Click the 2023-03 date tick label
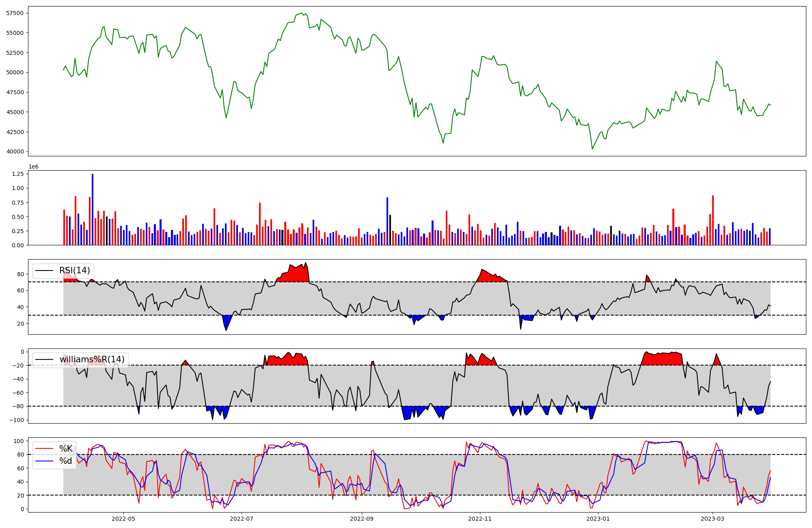The image size is (812, 528). click(x=713, y=519)
